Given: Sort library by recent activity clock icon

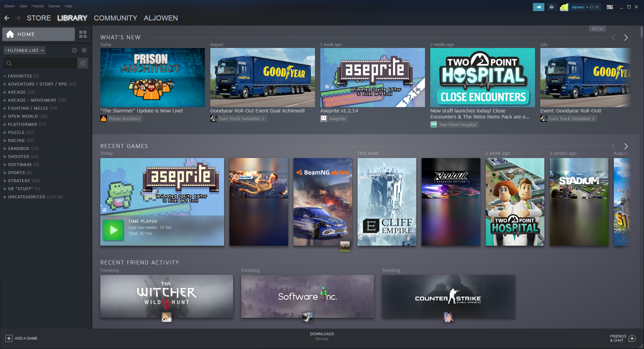Looking at the screenshot, I should (x=74, y=50).
